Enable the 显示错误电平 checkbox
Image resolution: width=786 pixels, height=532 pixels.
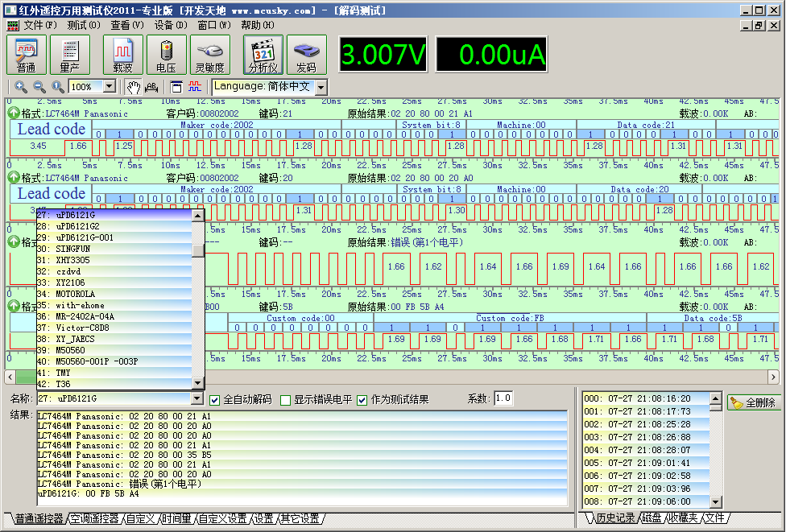click(286, 400)
